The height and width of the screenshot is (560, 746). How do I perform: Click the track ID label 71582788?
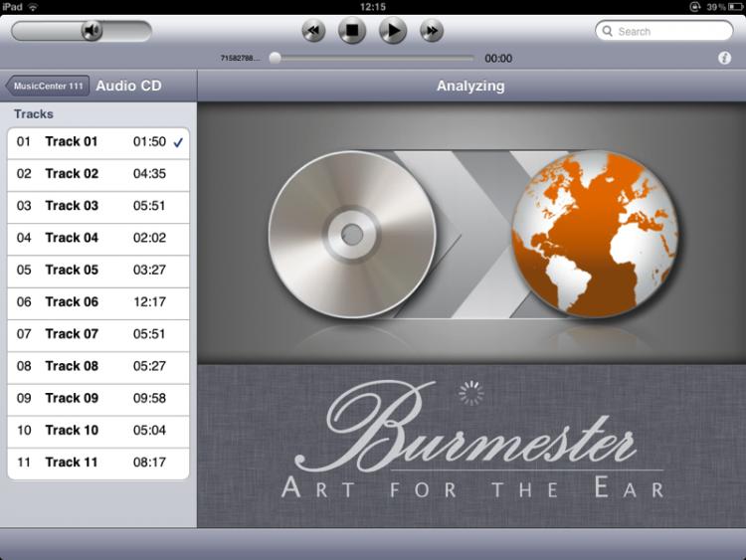(x=240, y=58)
